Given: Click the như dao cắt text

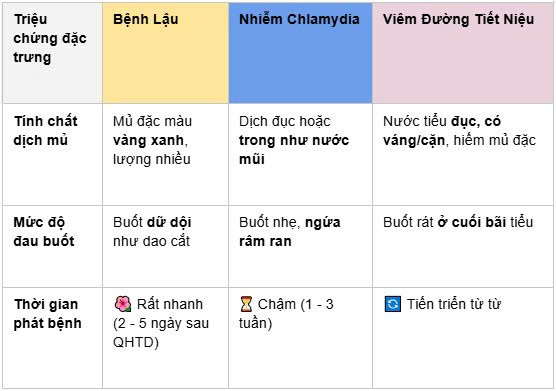Looking at the screenshot, I should 151,241.
